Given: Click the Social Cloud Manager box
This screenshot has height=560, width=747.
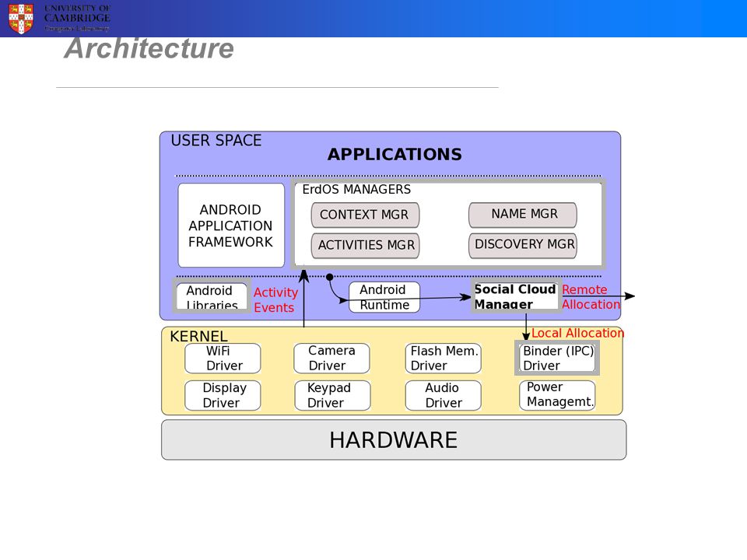Looking at the screenshot, I should click(516, 296).
